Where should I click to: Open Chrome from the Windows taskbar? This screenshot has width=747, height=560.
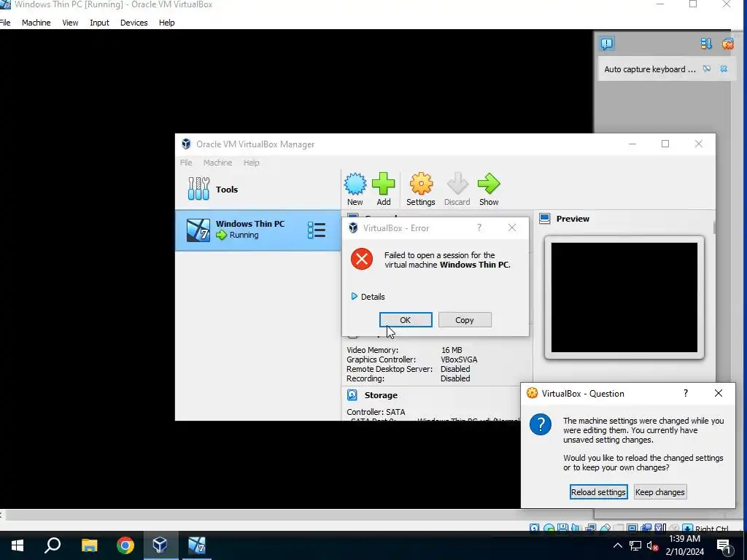coord(125,545)
